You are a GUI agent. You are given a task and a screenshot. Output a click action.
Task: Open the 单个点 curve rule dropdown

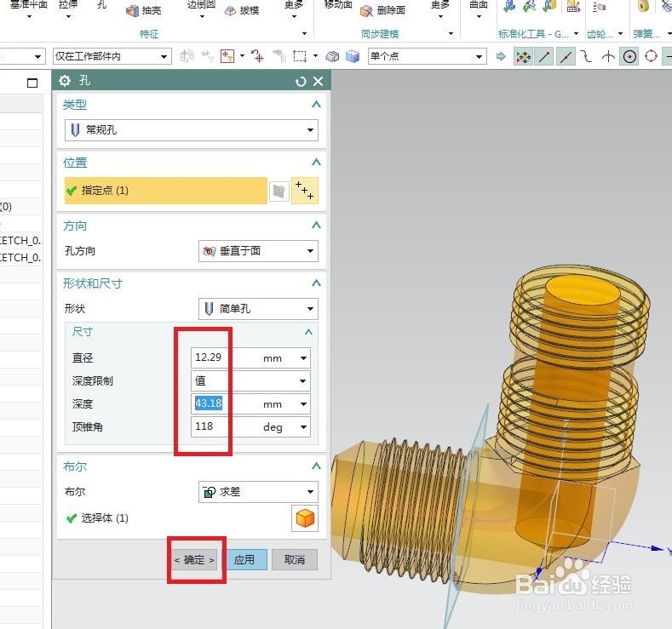point(427,56)
